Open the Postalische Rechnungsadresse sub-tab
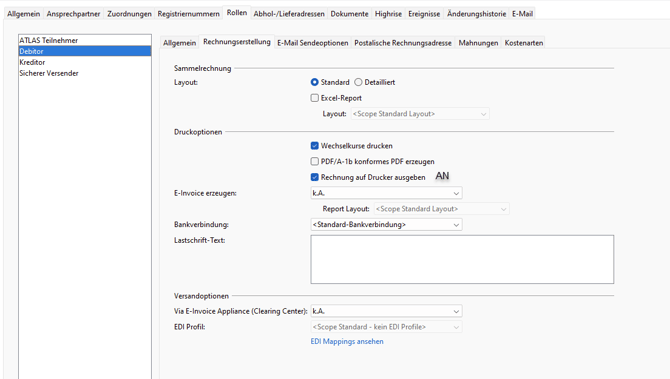Image resolution: width=670 pixels, height=379 pixels. point(403,43)
